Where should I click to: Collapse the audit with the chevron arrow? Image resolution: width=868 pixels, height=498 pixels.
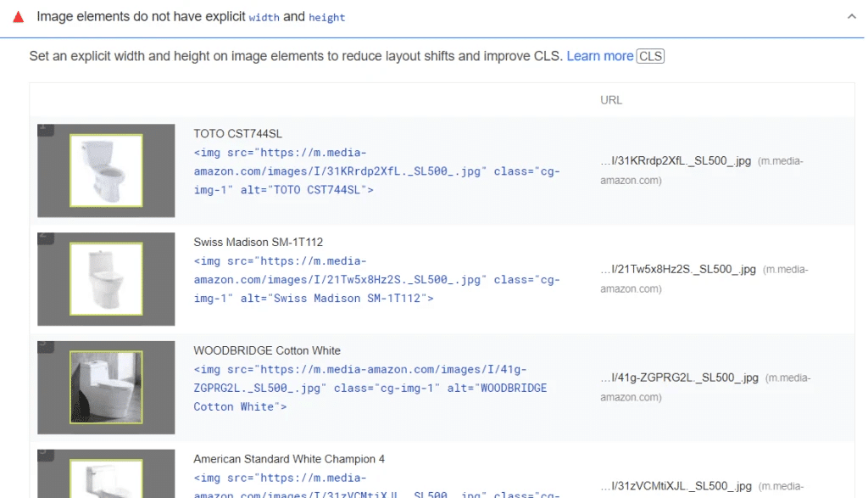pos(851,17)
